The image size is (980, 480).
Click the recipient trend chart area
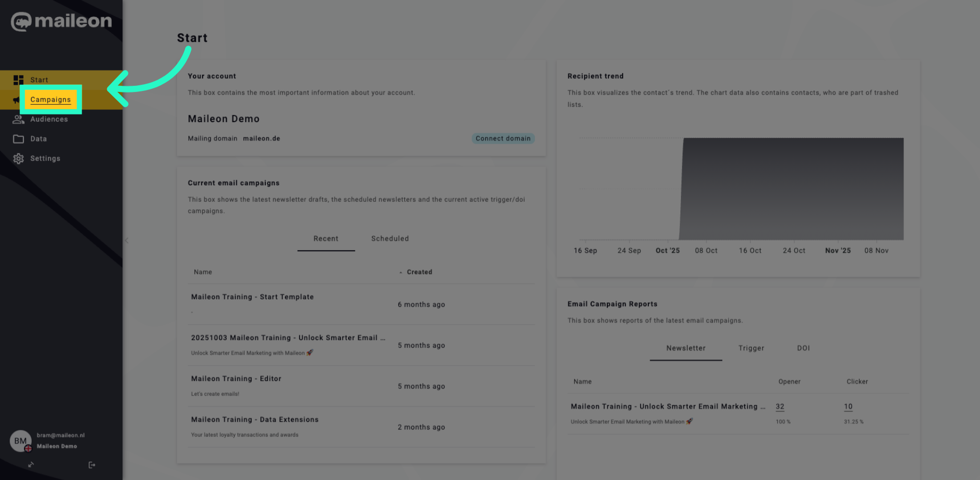click(x=741, y=189)
